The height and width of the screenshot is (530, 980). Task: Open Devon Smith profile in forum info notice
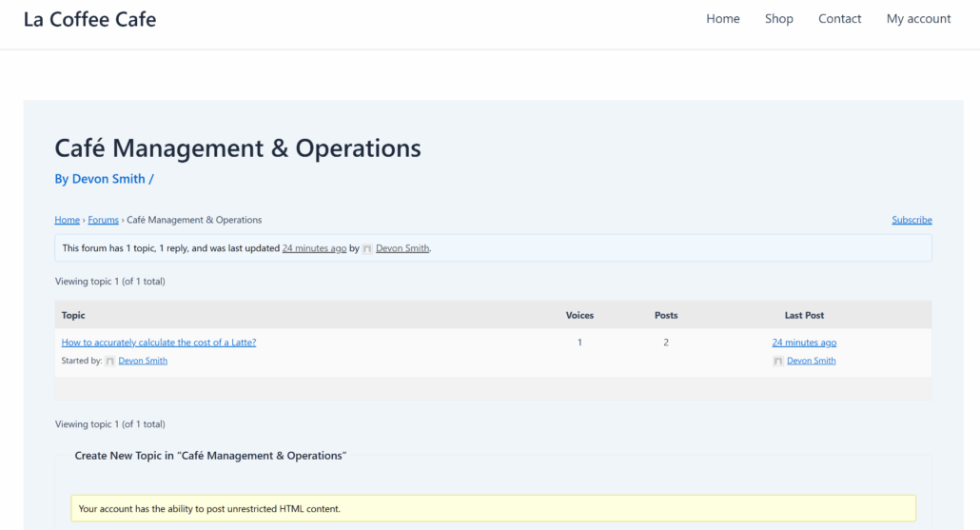402,248
